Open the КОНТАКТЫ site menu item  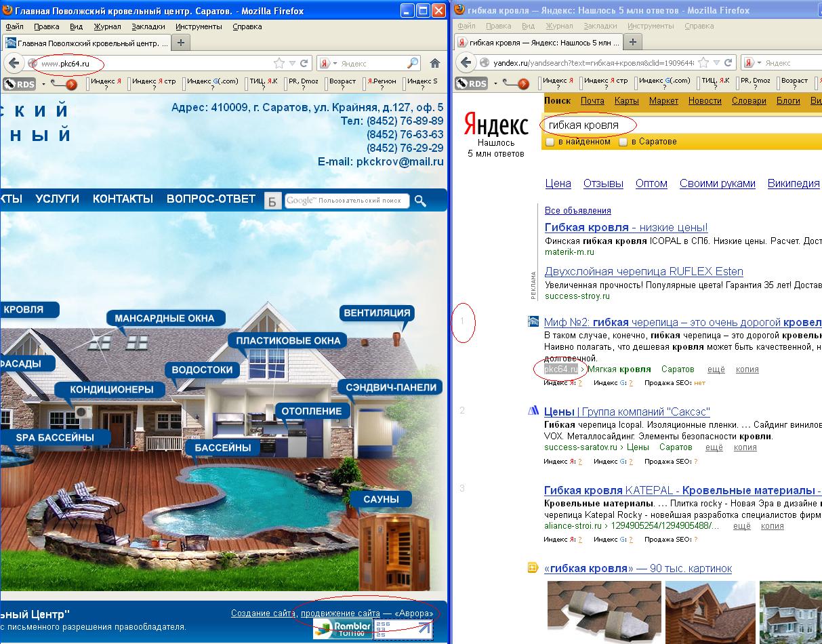point(123,199)
